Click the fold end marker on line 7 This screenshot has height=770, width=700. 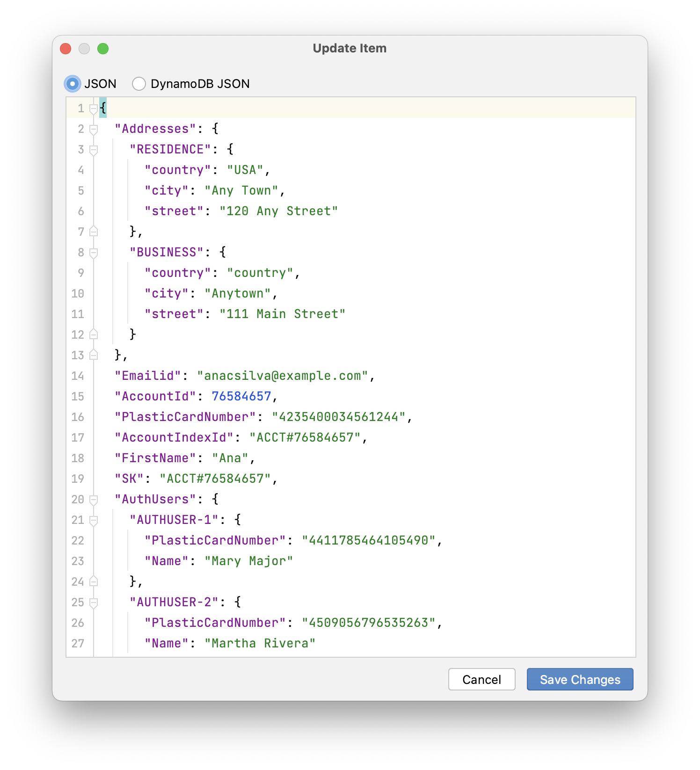[x=94, y=232]
